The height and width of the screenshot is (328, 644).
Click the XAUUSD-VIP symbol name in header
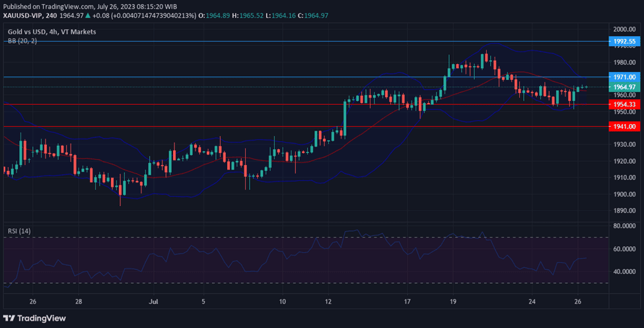pos(25,15)
